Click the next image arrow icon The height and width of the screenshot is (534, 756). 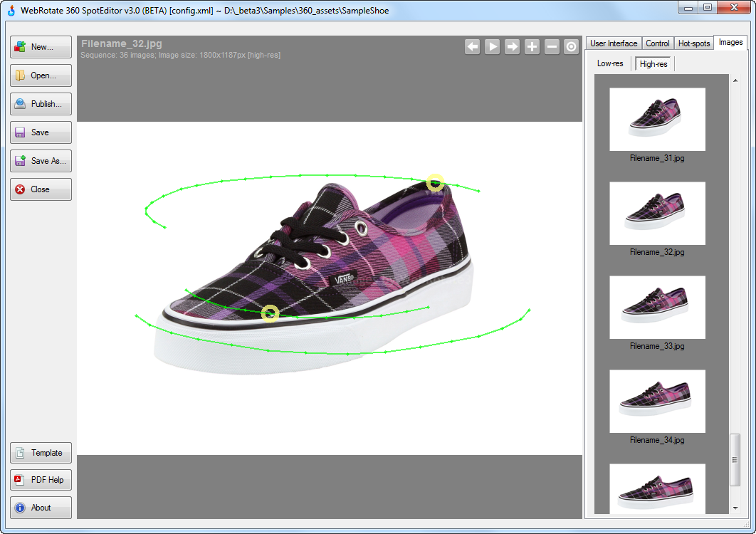pos(512,47)
